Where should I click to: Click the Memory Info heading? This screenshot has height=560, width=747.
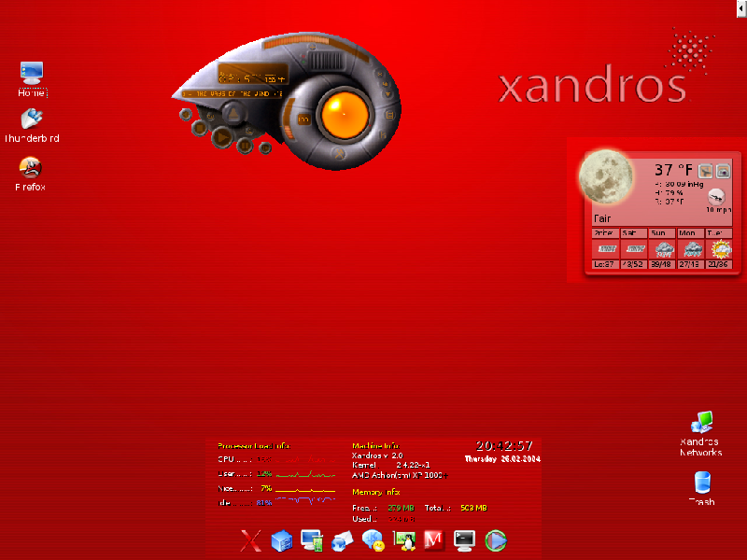point(376,492)
